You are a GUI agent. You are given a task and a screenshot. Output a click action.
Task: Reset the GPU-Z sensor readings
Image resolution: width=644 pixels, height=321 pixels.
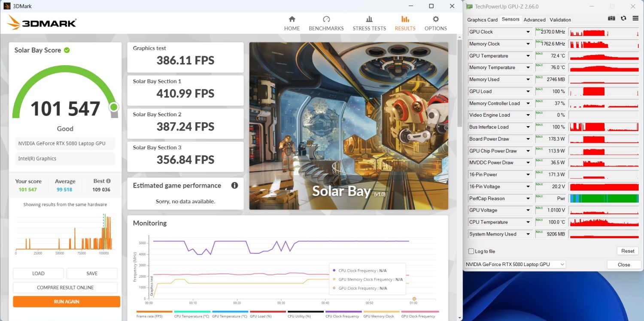(628, 251)
